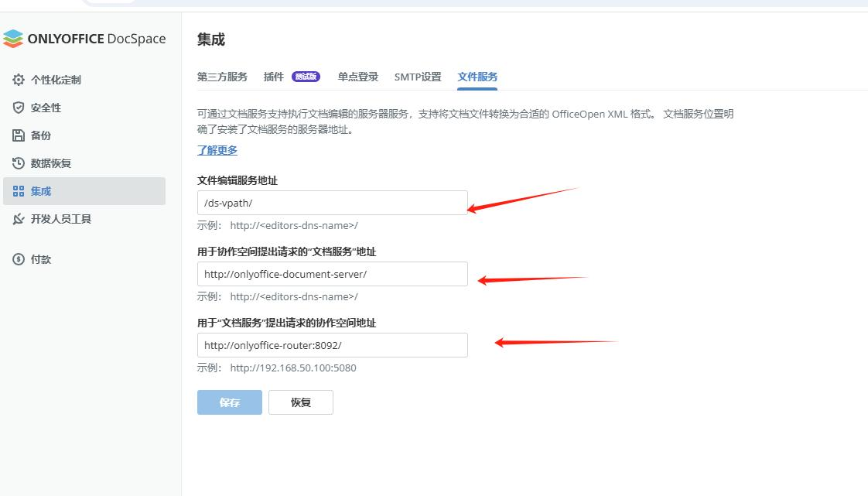This screenshot has width=868, height=496.
Task: Click the label 用于协作空间提出请求的"文档服务"地址
Action: pos(287,252)
